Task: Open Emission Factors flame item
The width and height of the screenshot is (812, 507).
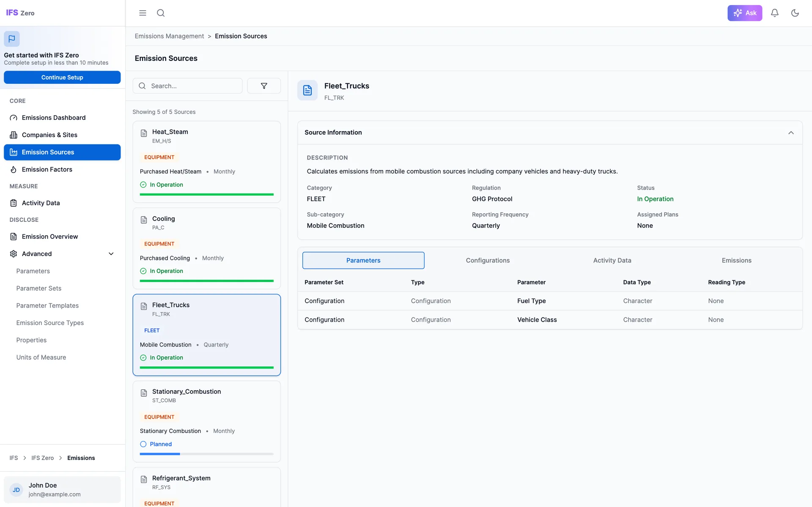Action: [47, 169]
